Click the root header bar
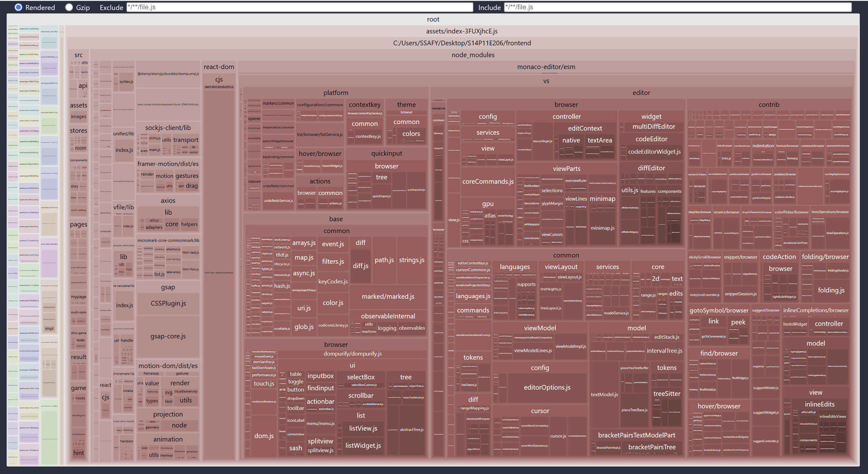This screenshot has width=868, height=474. 433,20
